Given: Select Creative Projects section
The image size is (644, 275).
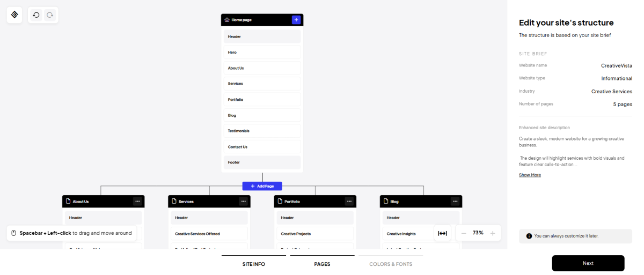Looking at the screenshot, I should click(315, 234).
